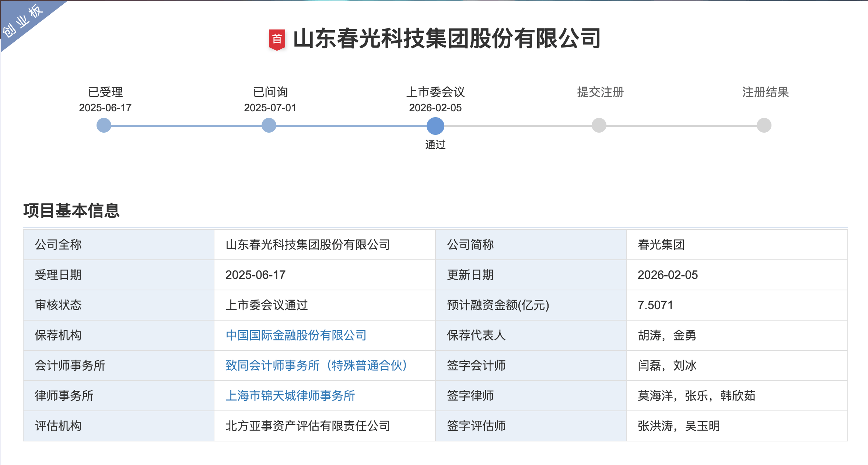Open the 上海市锦天城律师事务所 law firm link
Image resolution: width=868 pixels, height=465 pixels.
(290, 396)
